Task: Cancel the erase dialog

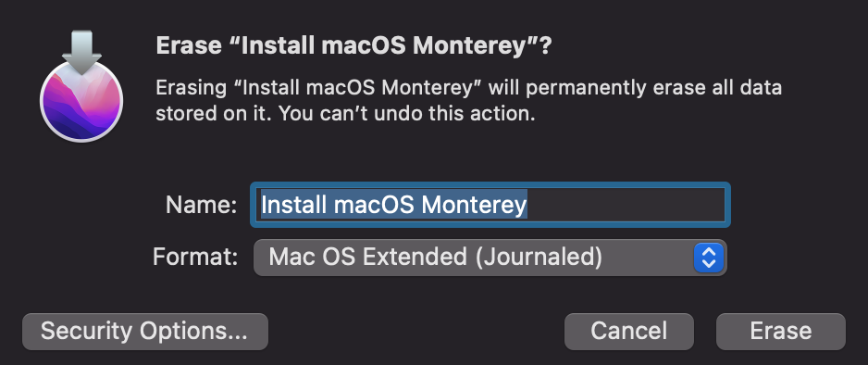Action: tap(629, 332)
